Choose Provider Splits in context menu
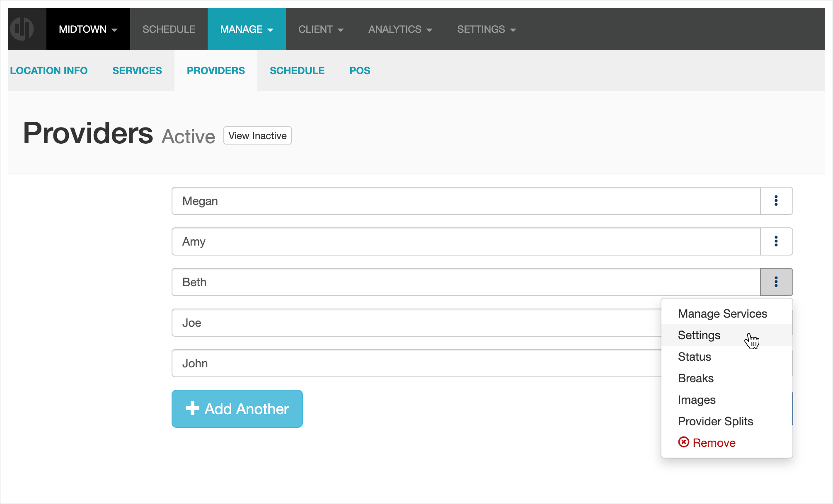The width and height of the screenshot is (833, 504). (x=715, y=421)
